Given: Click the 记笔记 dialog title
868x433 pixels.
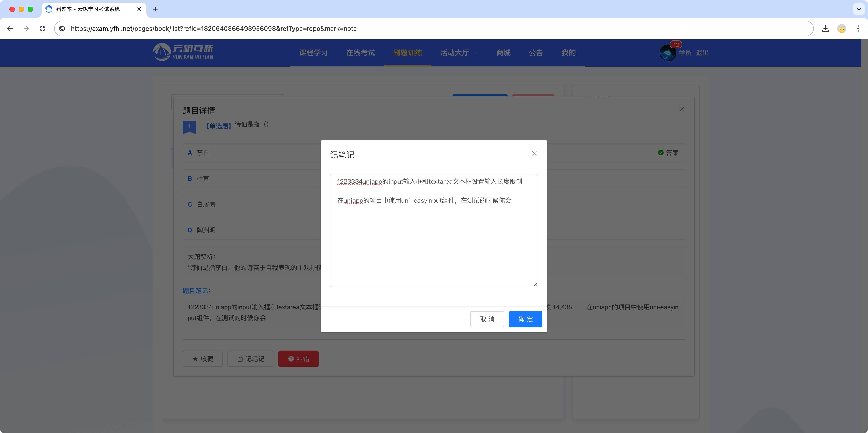Looking at the screenshot, I should pyautogui.click(x=342, y=155).
